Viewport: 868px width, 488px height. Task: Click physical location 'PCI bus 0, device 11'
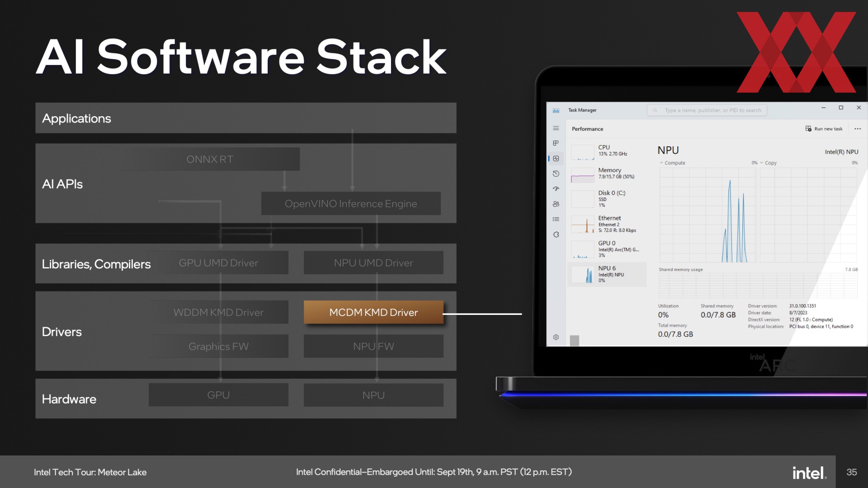[821, 326]
